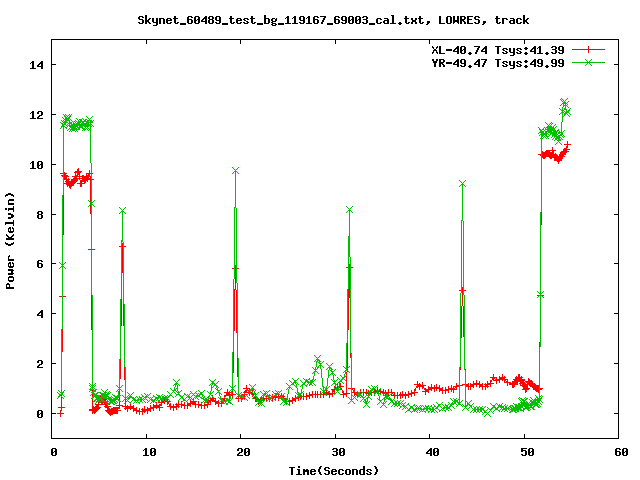Click the last red data point near 10.8 Kelvin
The width and height of the screenshot is (640, 480).
coord(567,144)
